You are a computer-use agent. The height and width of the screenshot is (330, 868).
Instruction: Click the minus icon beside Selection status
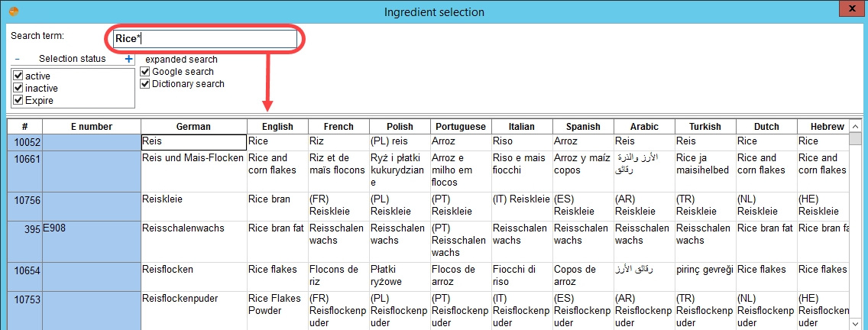click(17, 59)
